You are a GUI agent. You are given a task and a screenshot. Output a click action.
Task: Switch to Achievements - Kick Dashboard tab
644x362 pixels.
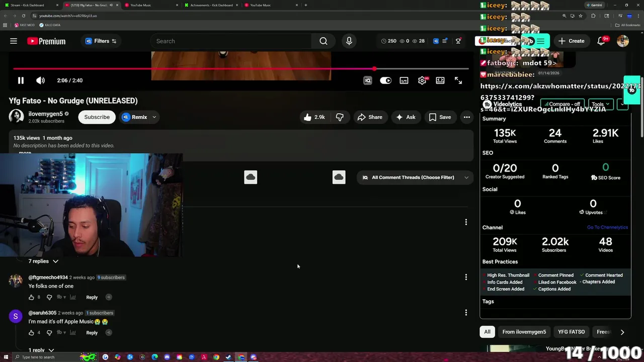tap(211, 5)
